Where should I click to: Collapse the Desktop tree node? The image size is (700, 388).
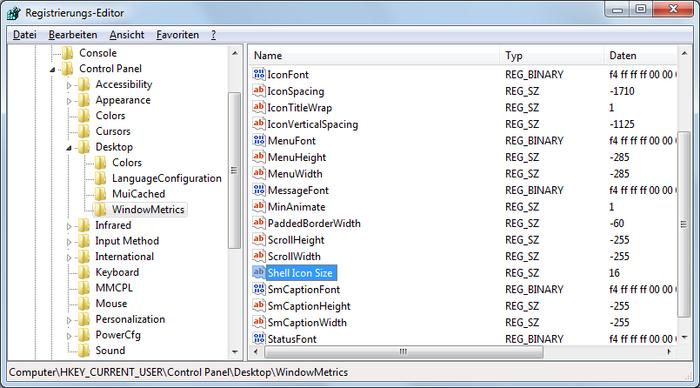(x=69, y=147)
